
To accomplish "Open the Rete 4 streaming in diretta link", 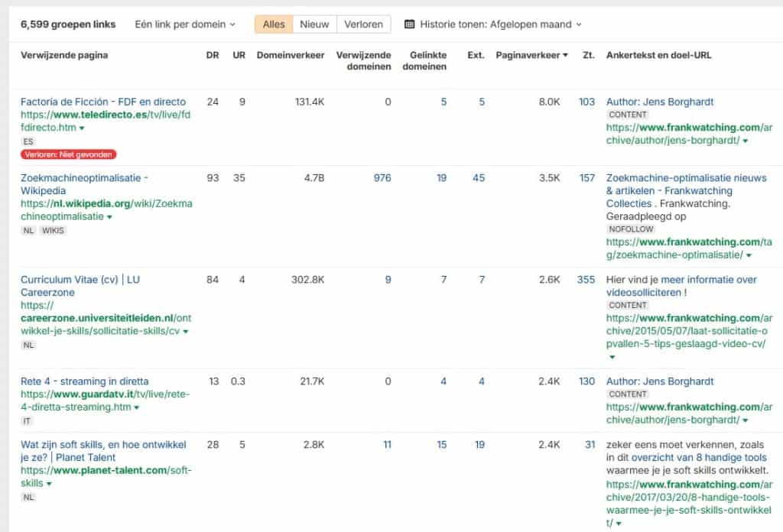I will tap(84, 381).
